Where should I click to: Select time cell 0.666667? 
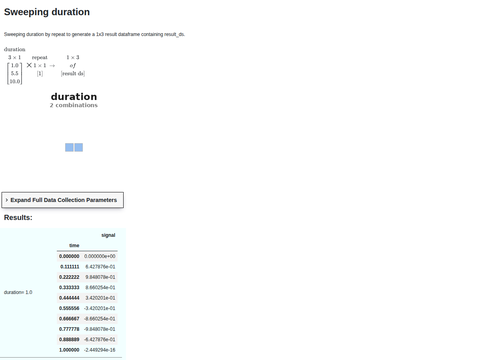(x=69, y=319)
